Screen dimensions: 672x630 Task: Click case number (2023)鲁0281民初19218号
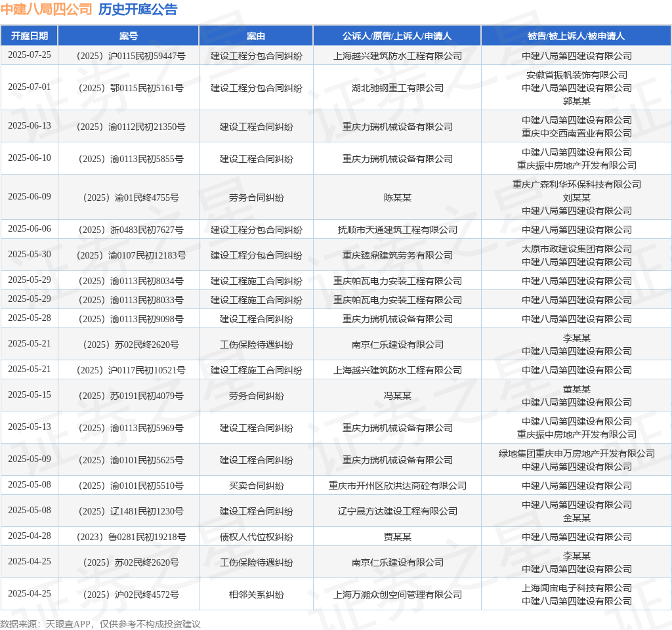coord(131,537)
